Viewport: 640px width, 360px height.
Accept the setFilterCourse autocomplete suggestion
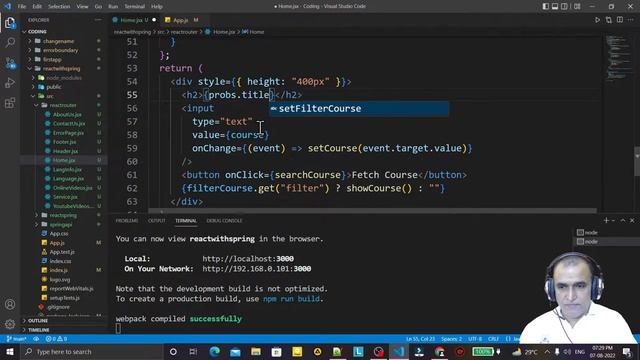tap(359, 109)
